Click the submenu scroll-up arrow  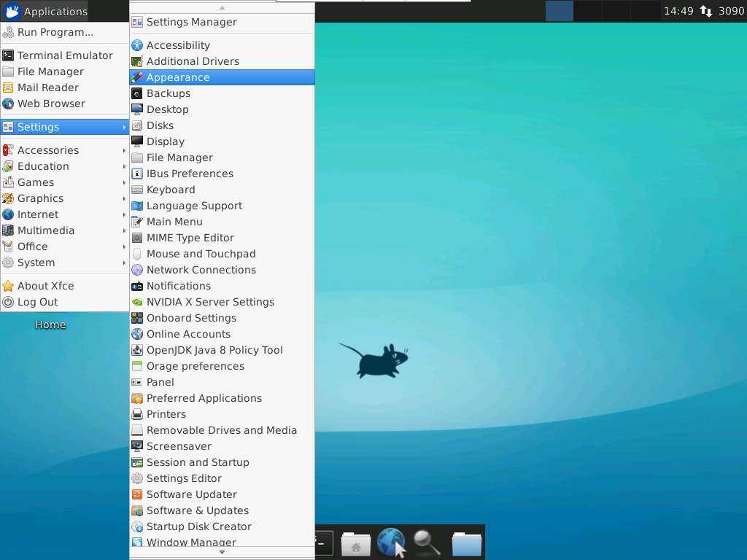coord(222,7)
